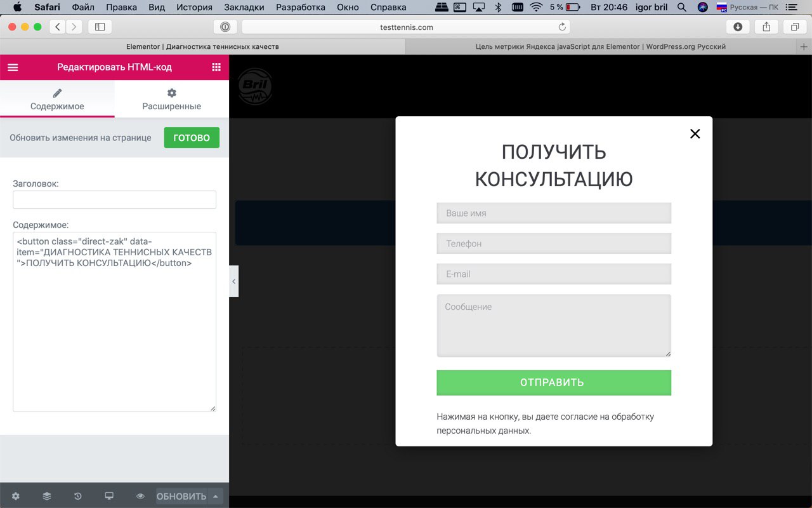Open the Правка menu

(121, 7)
